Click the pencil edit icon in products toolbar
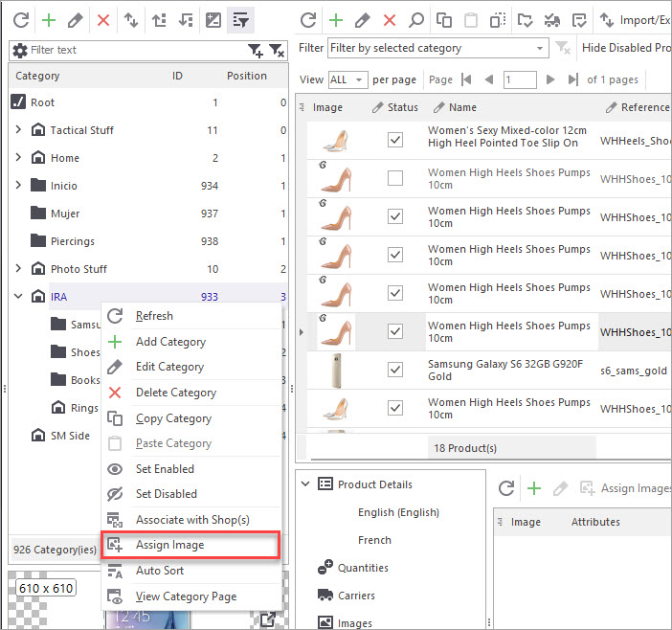 click(362, 19)
